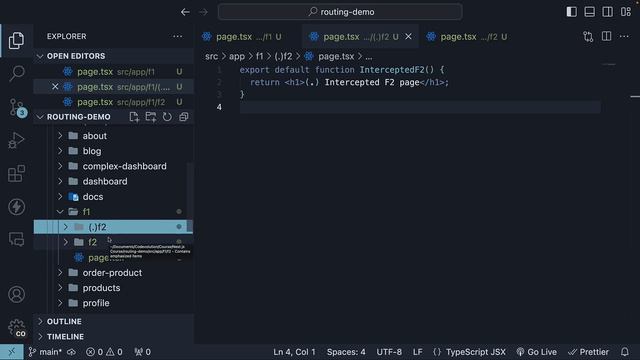Open editor more actions ellipsis
Screen dimensions: 640x360
pyautogui.click(x=624, y=37)
